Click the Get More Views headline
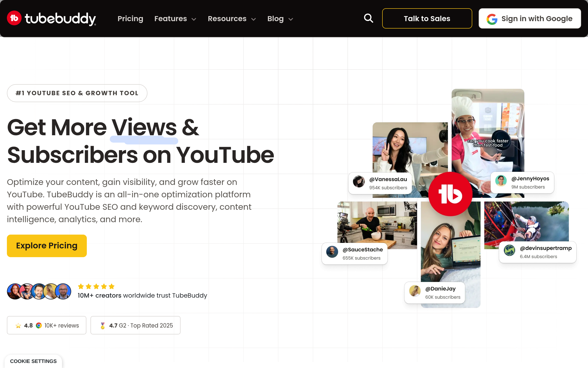Screen dimensions: 588x368 (x=140, y=141)
